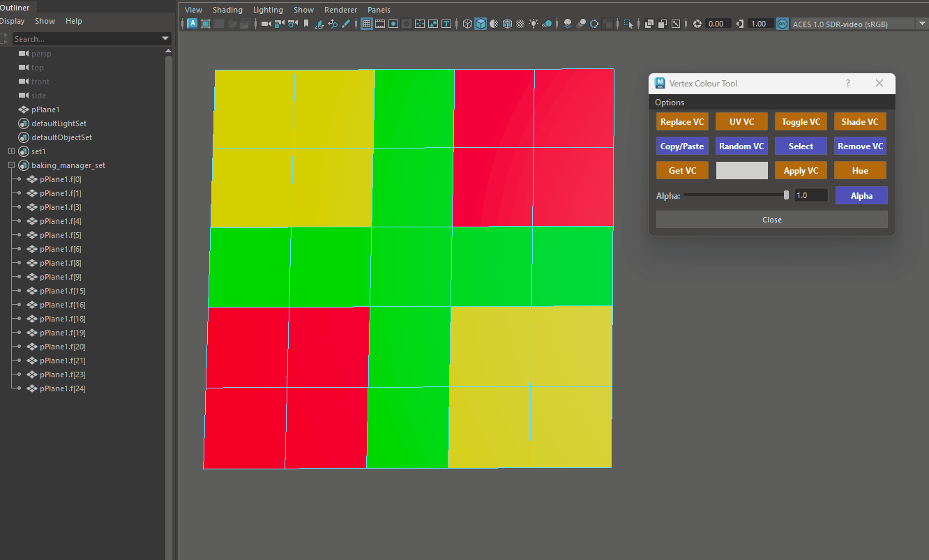
Task: Click the XRay joints icon
Action: (675, 24)
